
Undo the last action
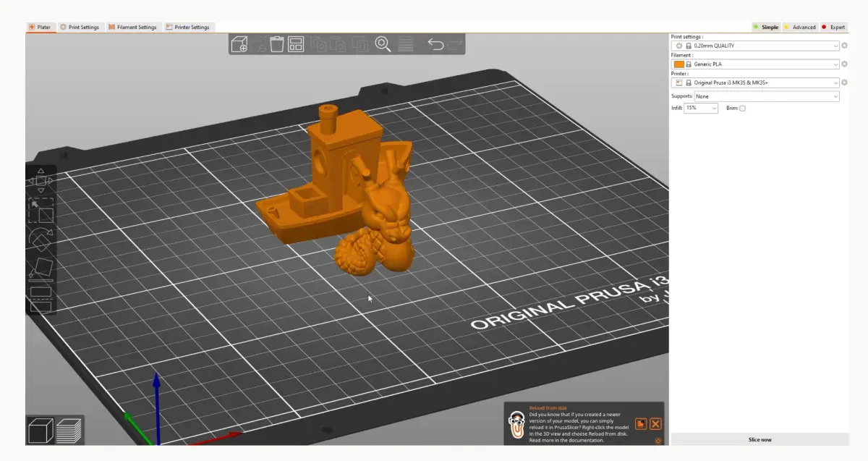(x=436, y=44)
